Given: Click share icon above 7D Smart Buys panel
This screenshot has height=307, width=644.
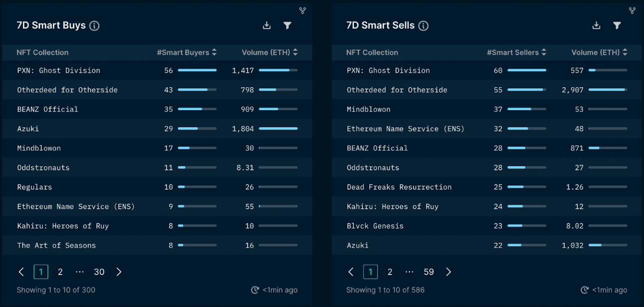Looking at the screenshot, I should 303,10.
